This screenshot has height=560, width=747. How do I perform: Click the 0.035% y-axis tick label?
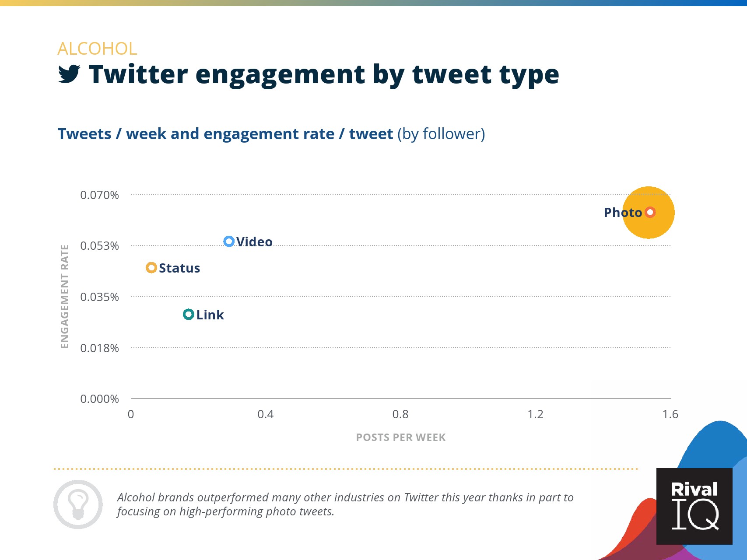pos(99,297)
